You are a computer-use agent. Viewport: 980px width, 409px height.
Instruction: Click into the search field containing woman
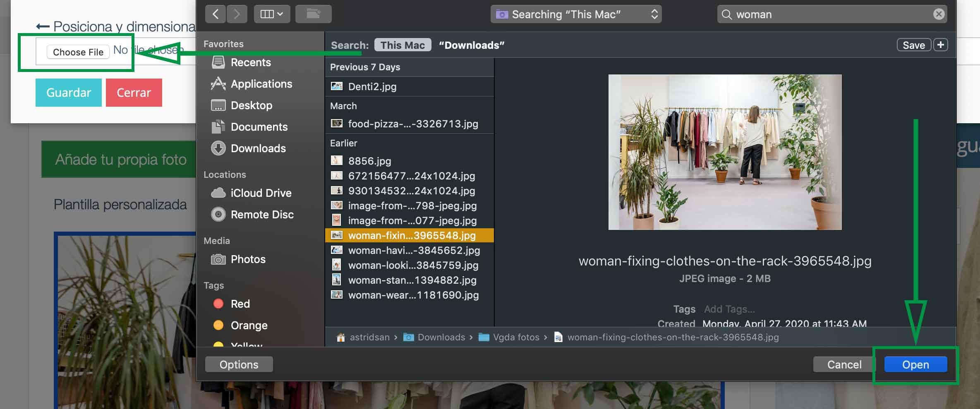pos(831,14)
